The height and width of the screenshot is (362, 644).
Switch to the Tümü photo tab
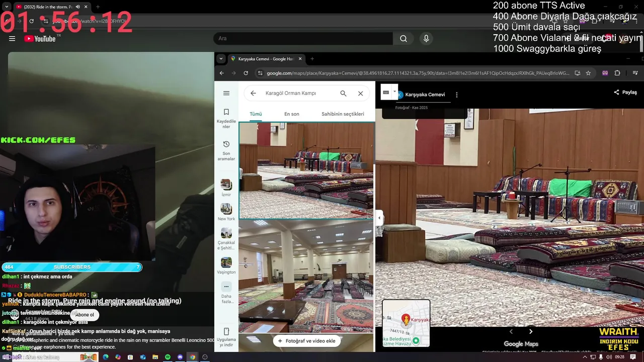click(256, 114)
